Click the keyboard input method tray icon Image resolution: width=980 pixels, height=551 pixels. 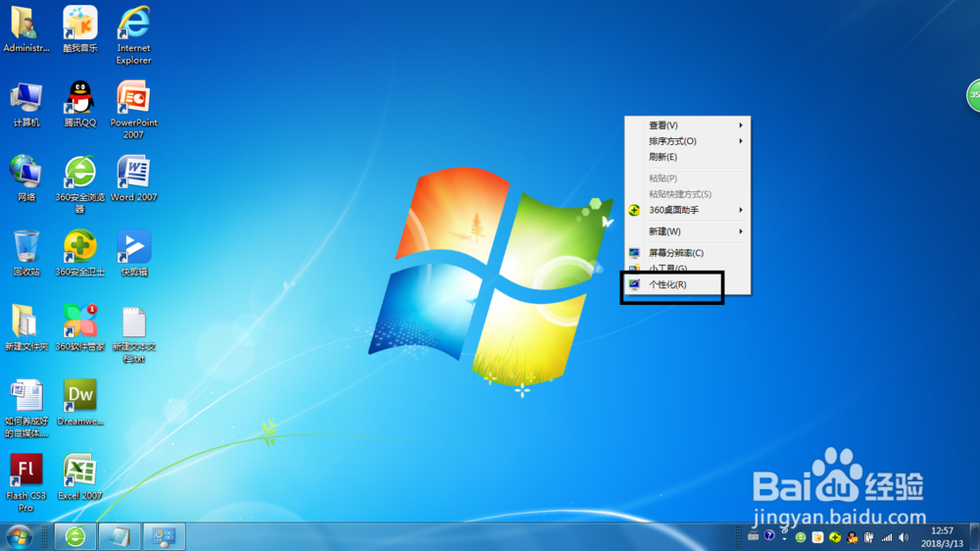coord(753,536)
